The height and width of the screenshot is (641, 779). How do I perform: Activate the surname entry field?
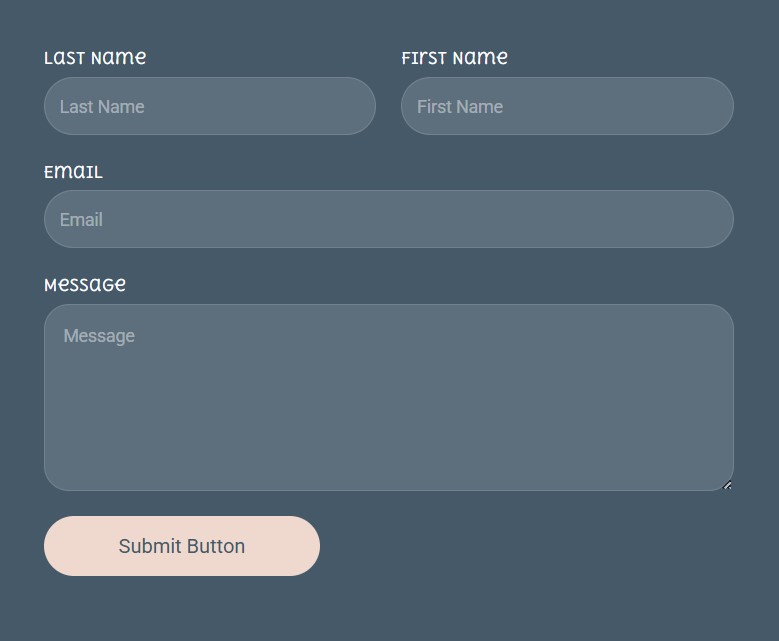click(210, 106)
